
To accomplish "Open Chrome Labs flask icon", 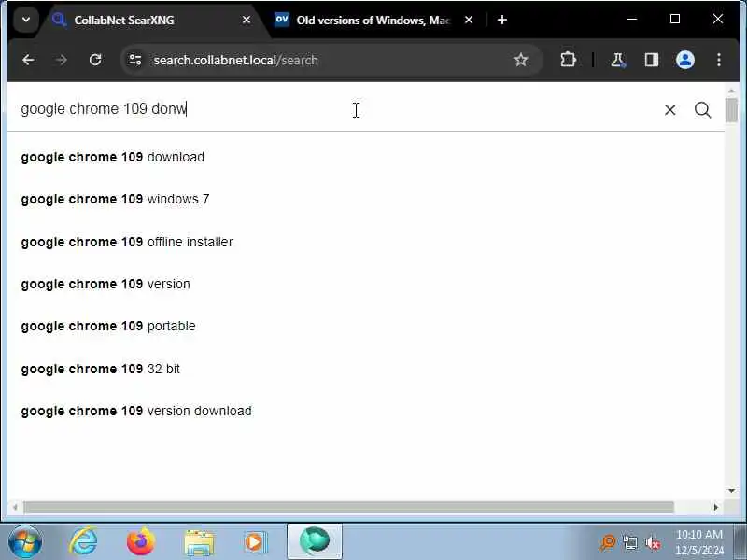I will coord(618,60).
